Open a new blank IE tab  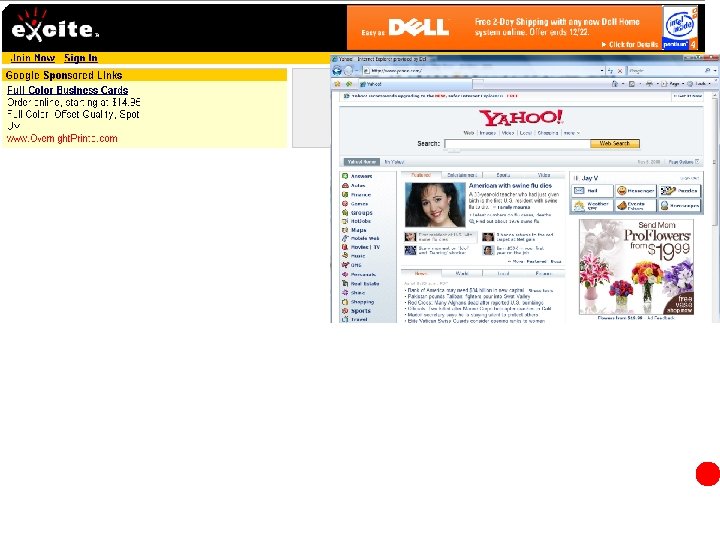478,84
